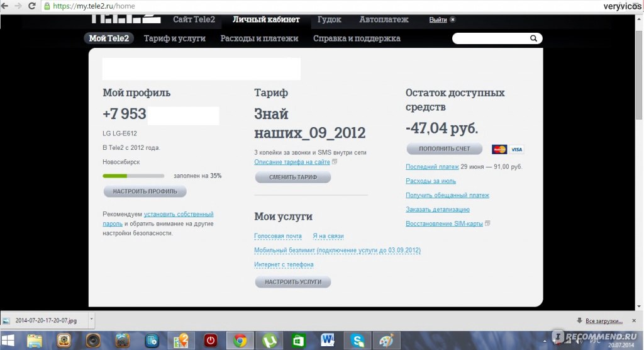Image resolution: width=644 pixels, height=350 pixels.
Task: Click the Новосибирск city text
Action: [x=121, y=162]
